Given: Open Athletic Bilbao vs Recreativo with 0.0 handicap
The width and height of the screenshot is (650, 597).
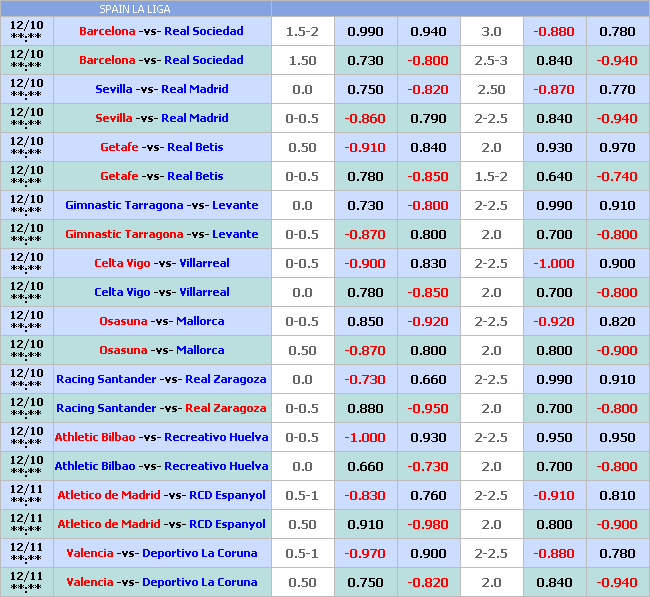Looking at the screenshot, I should (161, 466).
